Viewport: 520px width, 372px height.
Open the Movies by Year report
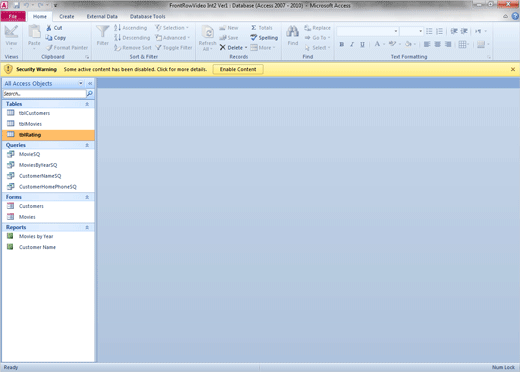pyautogui.click(x=36, y=236)
